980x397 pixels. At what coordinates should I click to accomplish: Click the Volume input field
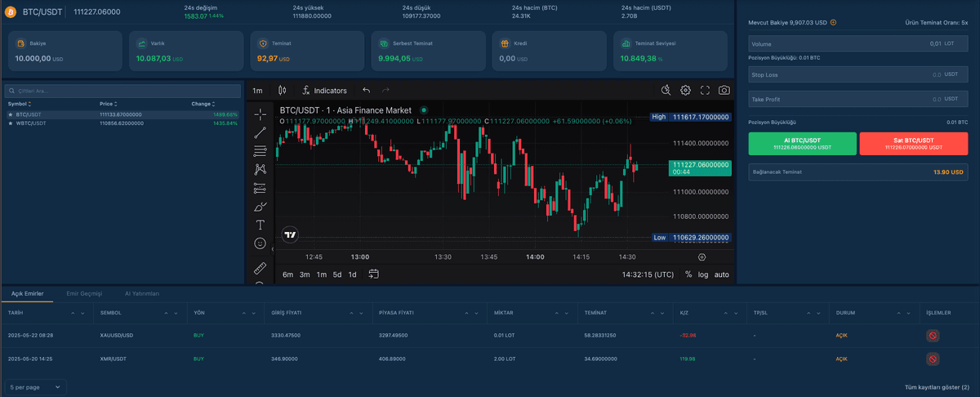[858, 43]
